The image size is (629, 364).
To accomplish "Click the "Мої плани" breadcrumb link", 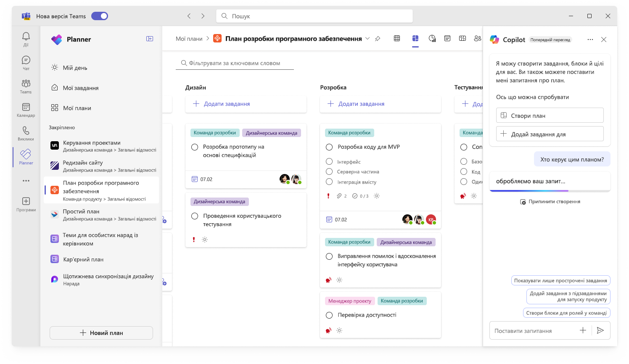I will click(189, 39).
